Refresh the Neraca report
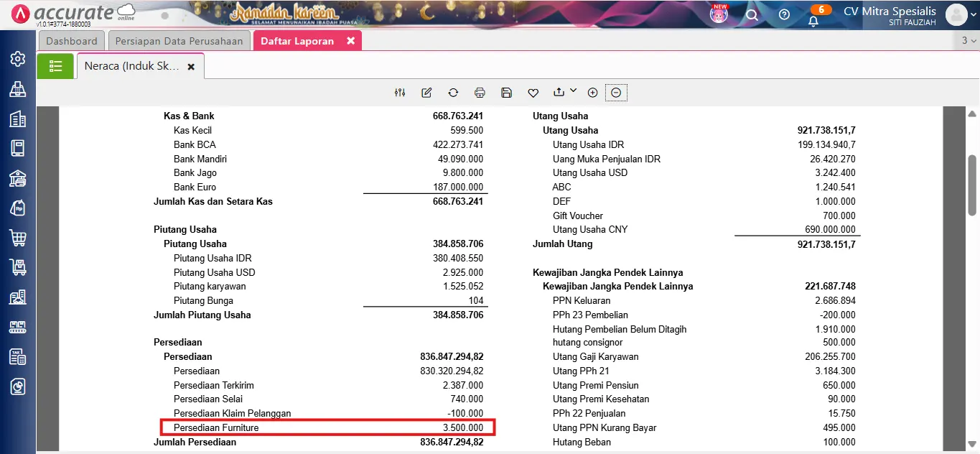Viewport: 980px width, 454px height. [x=453, y=93]
